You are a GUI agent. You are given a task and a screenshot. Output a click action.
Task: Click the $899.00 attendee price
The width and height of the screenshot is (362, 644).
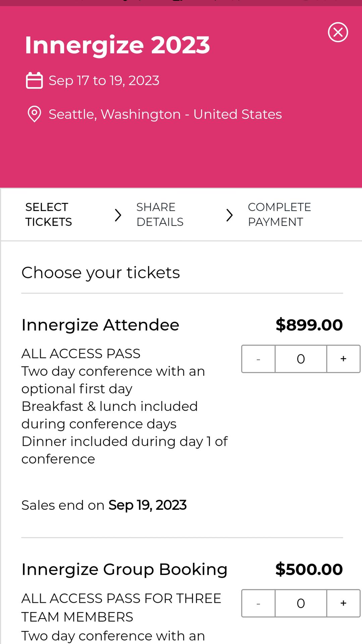pos(309,325)
